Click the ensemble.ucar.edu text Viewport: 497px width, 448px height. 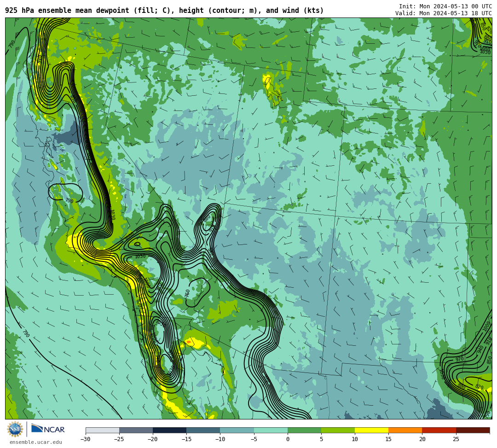(36, 442)
